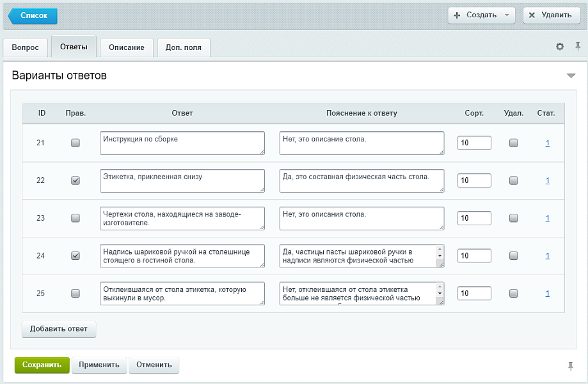Click the pin icon beside tabs
The width and height of the screenshot is (588, 384).
[578, 47]
